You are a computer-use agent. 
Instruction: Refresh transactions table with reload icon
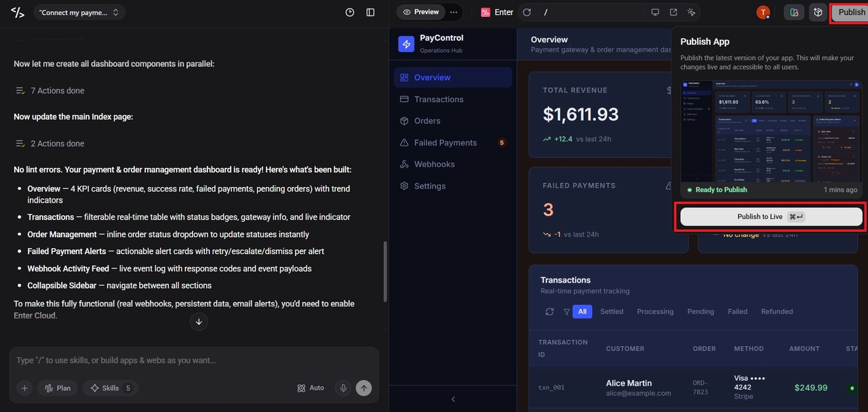pos(549,312)
